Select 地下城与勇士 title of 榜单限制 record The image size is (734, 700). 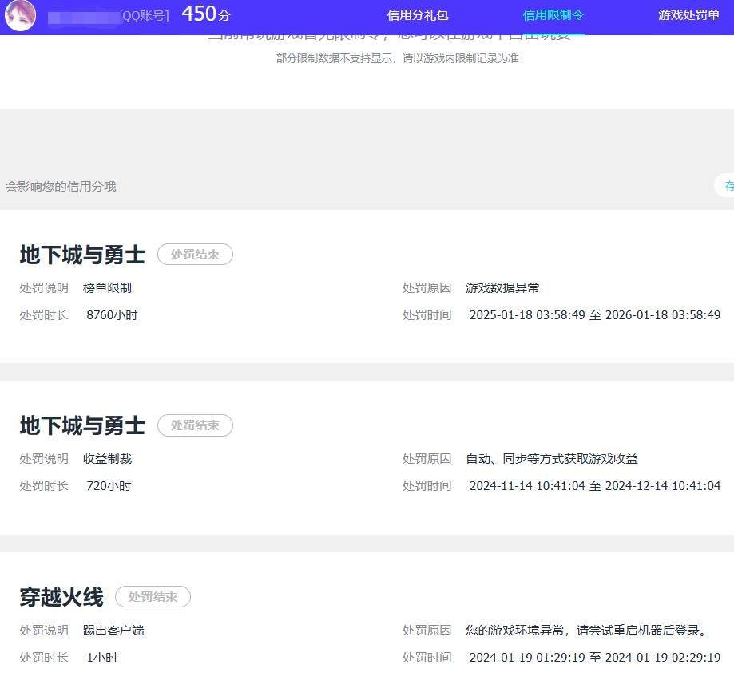[x=82, y=255]
